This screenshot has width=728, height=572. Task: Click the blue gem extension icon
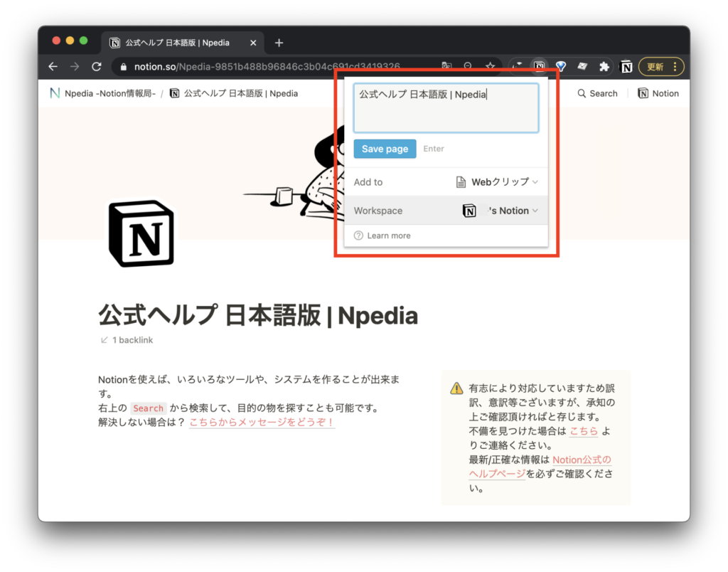[x=561, y=66]
